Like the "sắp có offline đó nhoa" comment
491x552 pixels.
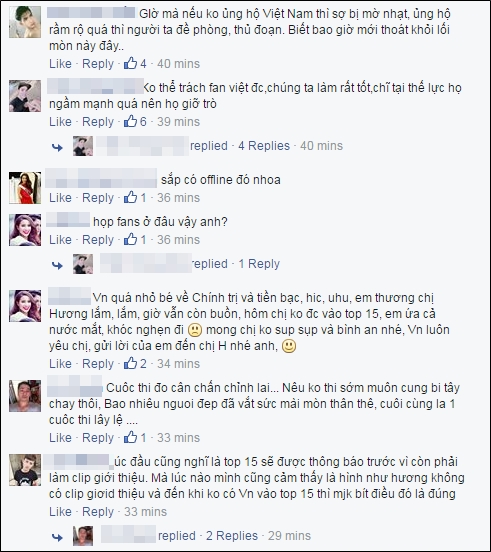[60, 197]
